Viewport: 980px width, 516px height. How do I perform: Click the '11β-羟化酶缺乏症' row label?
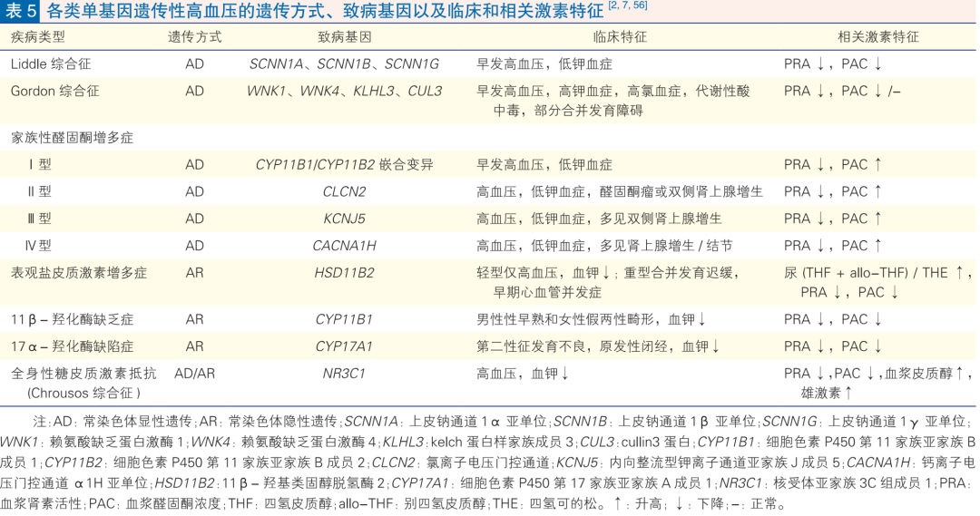tap(72, 319)
